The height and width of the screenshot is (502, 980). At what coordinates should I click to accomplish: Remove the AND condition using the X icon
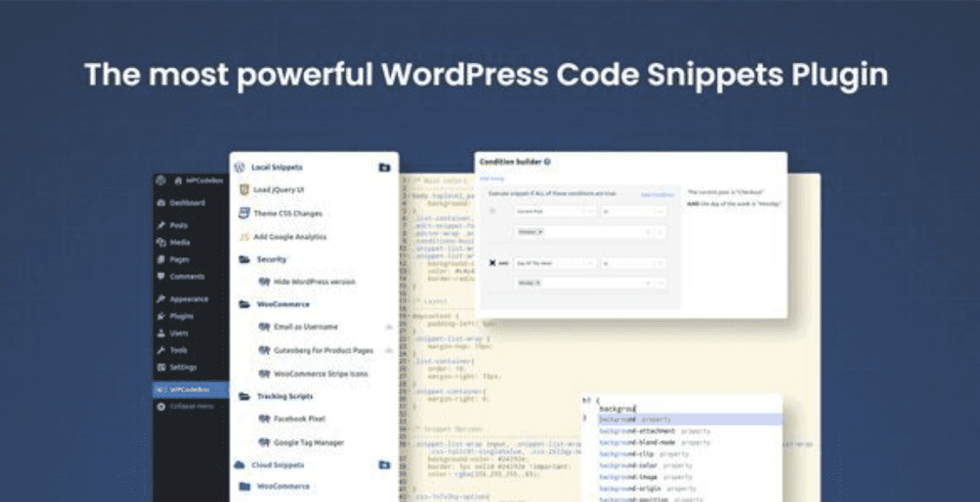pos(492,263)
